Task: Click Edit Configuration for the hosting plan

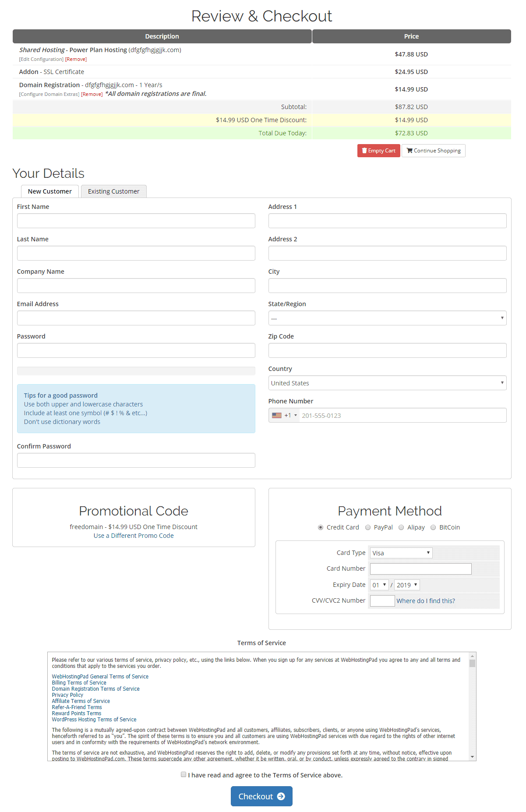Action: pos(41,59)
